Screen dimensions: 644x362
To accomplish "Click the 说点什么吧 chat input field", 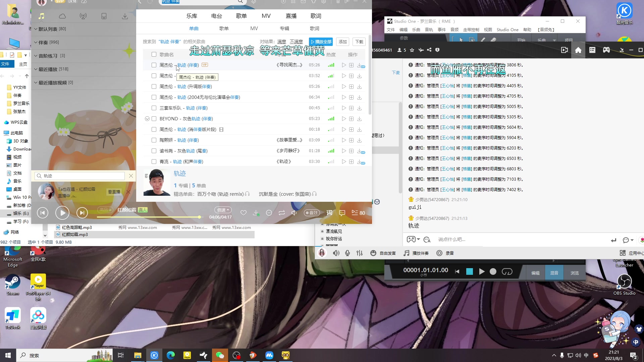I will click(522, 239).
